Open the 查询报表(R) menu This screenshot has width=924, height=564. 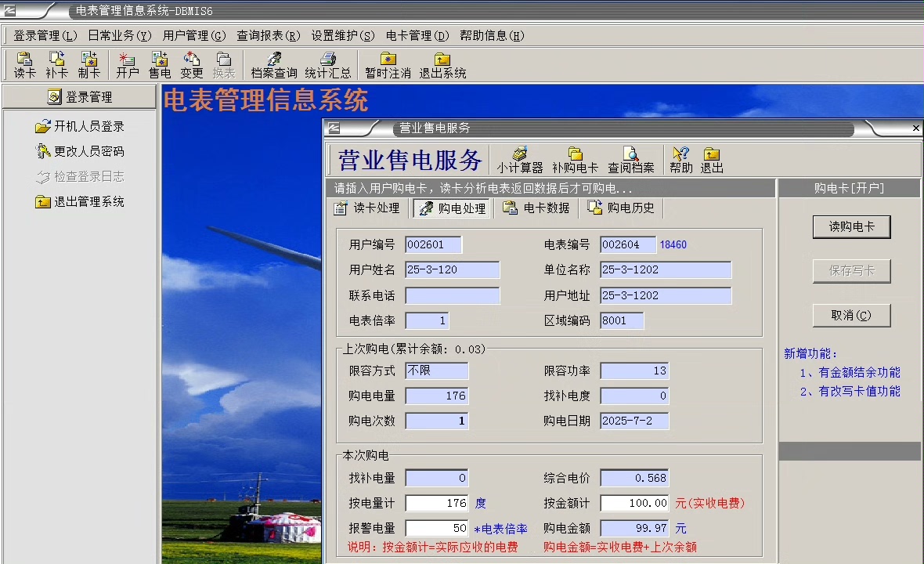coord(268,35)
